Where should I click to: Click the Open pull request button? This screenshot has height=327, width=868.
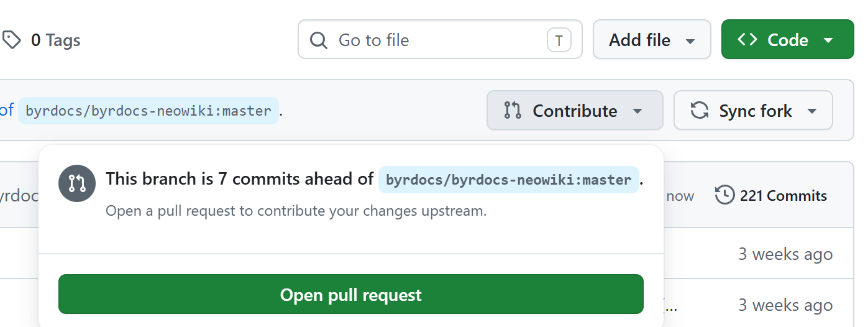click(x=351, y=294)
